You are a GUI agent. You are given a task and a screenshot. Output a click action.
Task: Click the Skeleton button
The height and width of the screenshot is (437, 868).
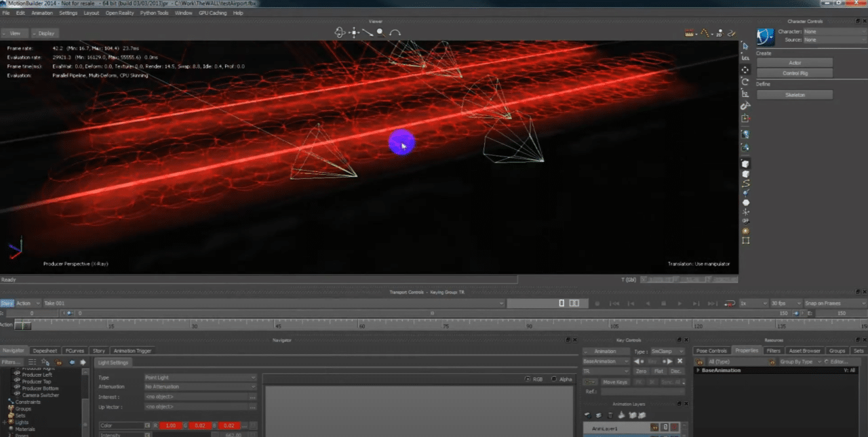click(x=795, y=95)
